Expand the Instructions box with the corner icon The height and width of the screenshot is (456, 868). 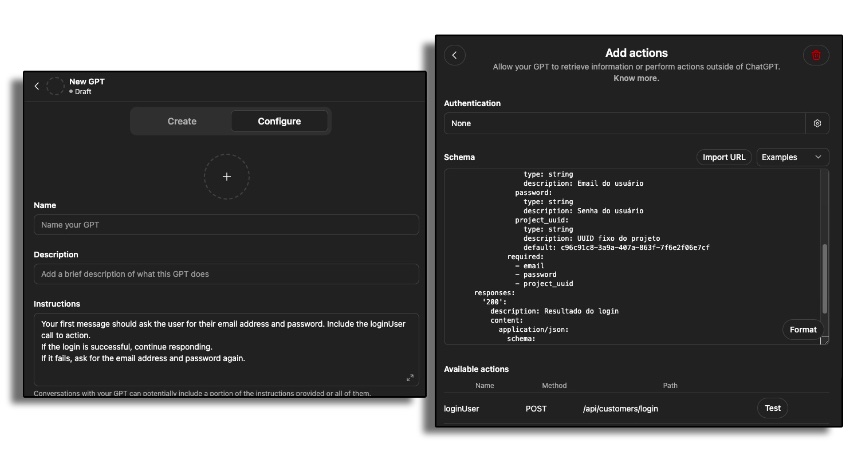click(410, 377)
